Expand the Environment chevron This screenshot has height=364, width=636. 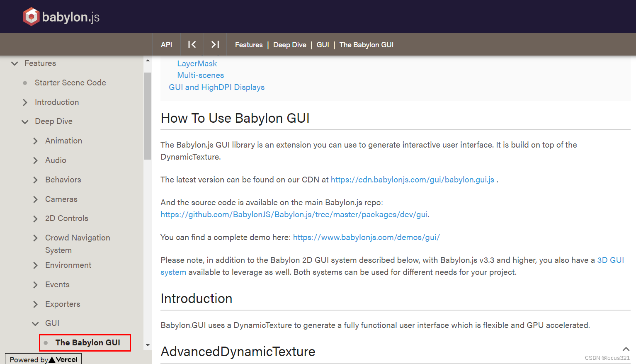(35, 265)
